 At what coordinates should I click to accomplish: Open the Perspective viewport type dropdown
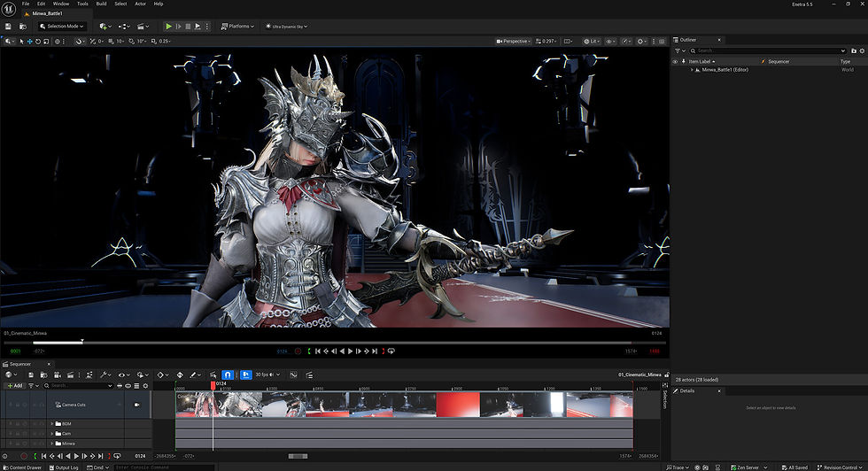point(513,41)
